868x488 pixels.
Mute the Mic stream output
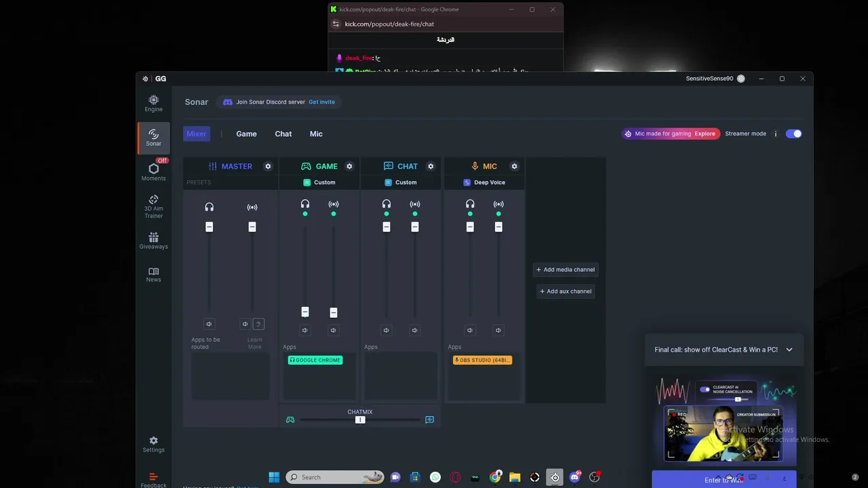pos(498,330)
